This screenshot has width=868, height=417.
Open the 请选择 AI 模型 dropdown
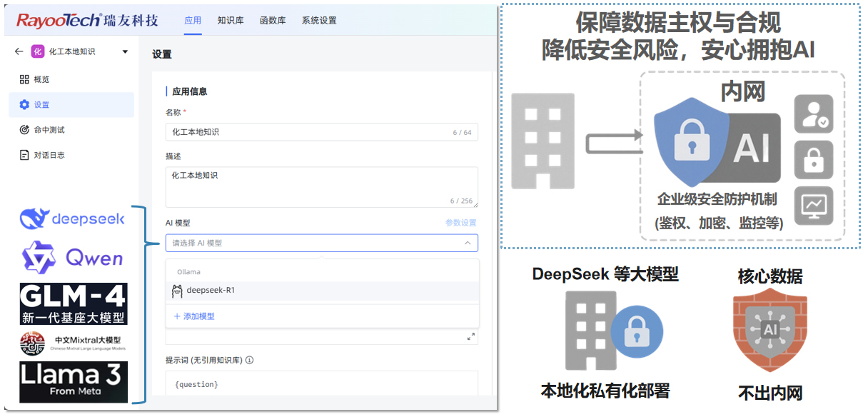321,243
